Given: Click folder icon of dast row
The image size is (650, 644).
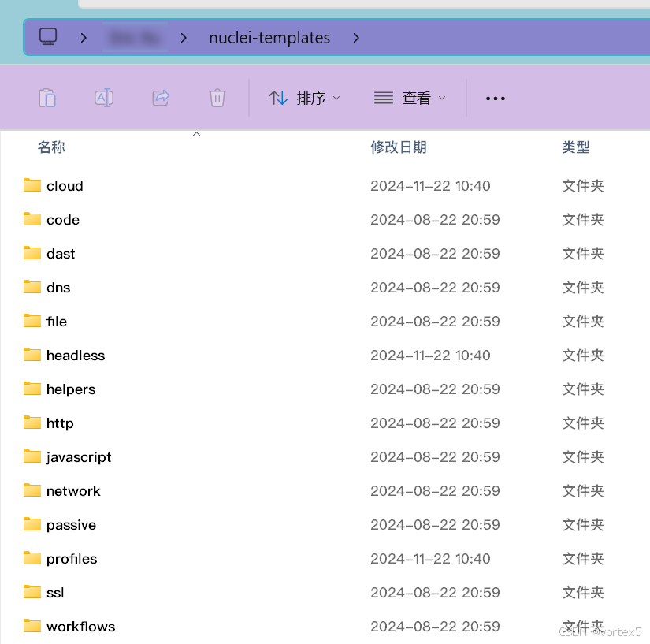Looking at the screenshot, I should [x=32, y=253].
